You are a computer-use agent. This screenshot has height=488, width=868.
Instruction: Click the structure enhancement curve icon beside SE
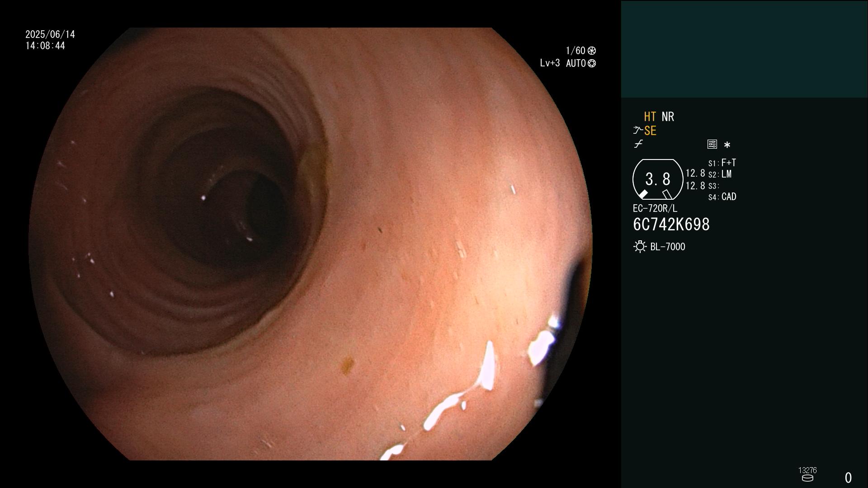[638, 131]
